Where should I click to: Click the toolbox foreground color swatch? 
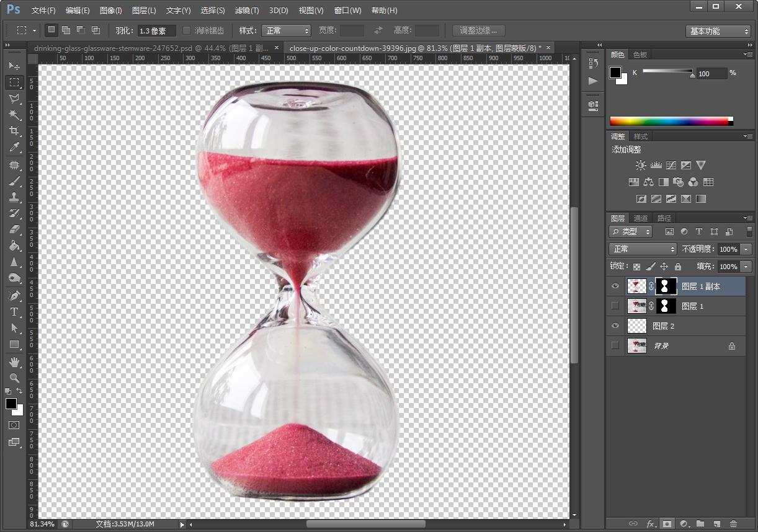[x=11, y=404]
